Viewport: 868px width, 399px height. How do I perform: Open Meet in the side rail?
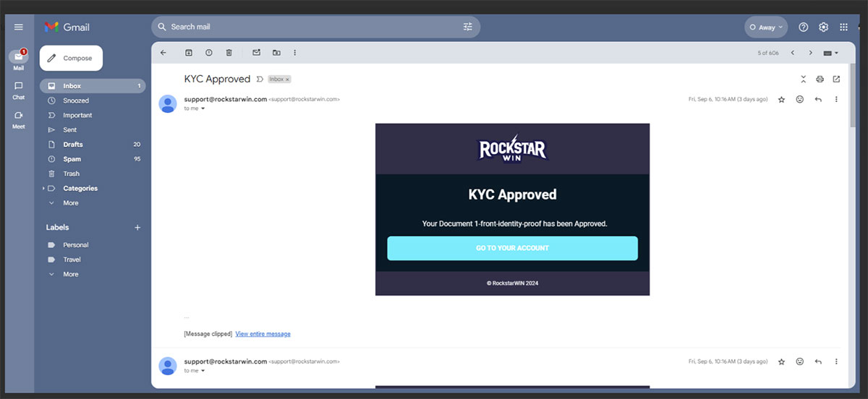tap(19, 119)
